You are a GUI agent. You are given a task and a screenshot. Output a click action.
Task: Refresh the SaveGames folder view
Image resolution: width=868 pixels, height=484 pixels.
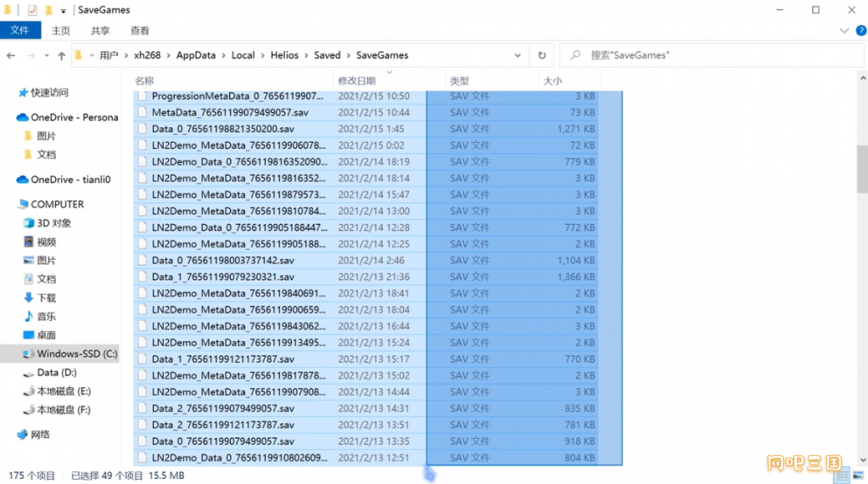click(x=542, y=55)
